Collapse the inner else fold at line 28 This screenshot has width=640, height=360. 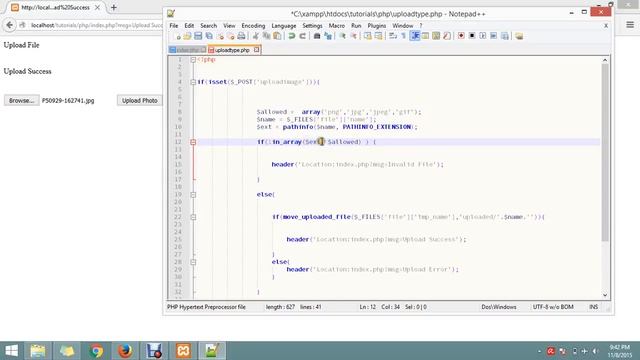[x=193, y=262]
